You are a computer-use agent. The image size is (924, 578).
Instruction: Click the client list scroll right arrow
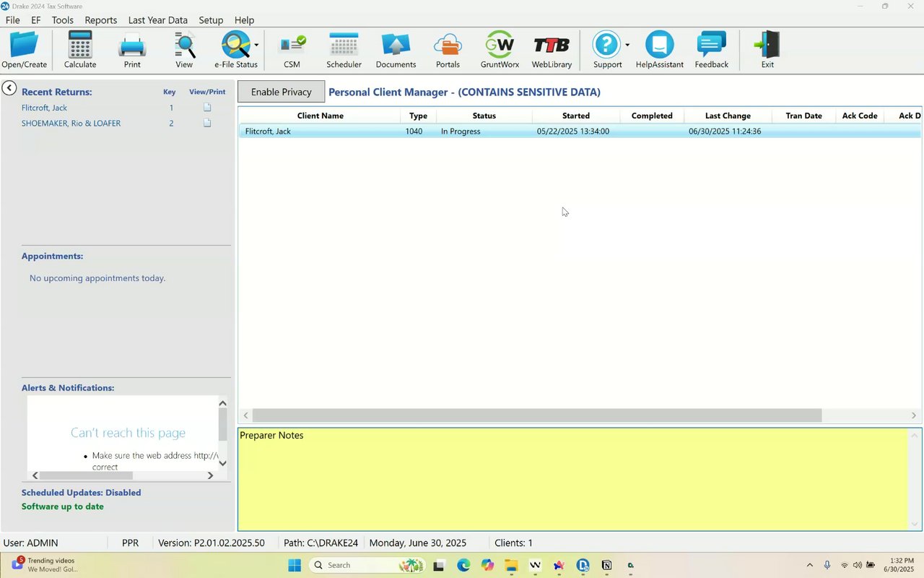[913, 415]
